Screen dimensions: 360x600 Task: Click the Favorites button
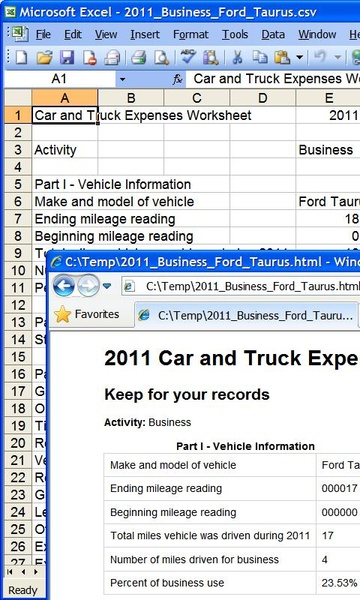click(x=87, y=314)
